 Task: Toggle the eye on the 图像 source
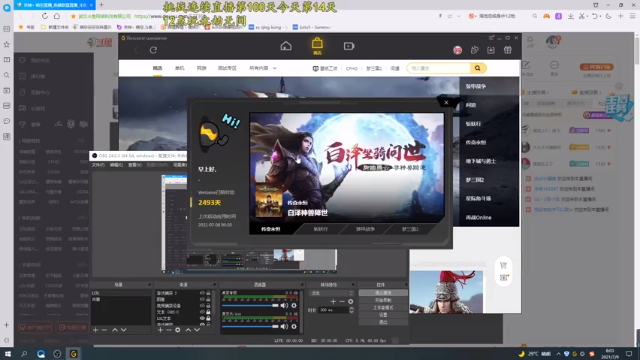pos(202,299)
